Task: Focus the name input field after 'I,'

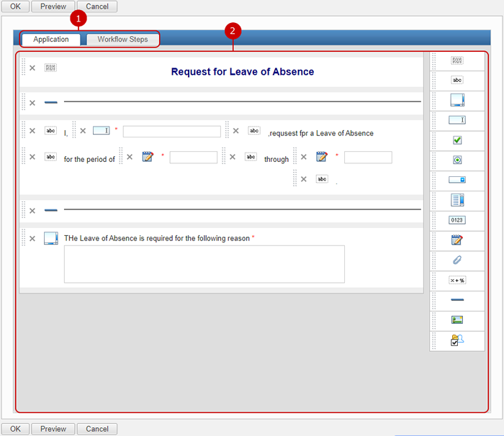Action: coord(172,132)
